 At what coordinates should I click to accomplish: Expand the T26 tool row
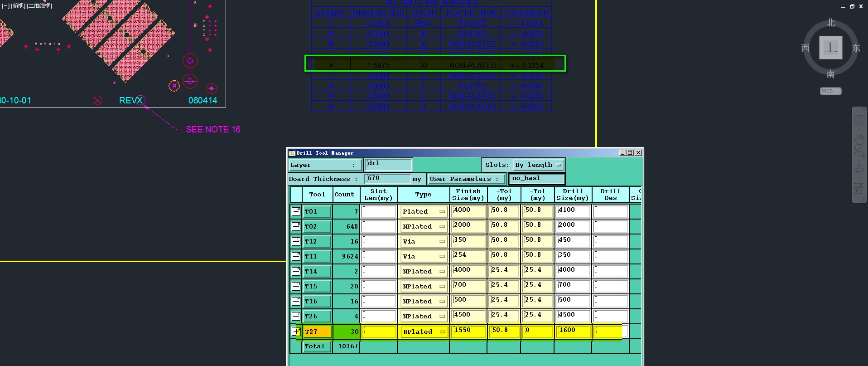pyautogui.click(x=296, y=316)
